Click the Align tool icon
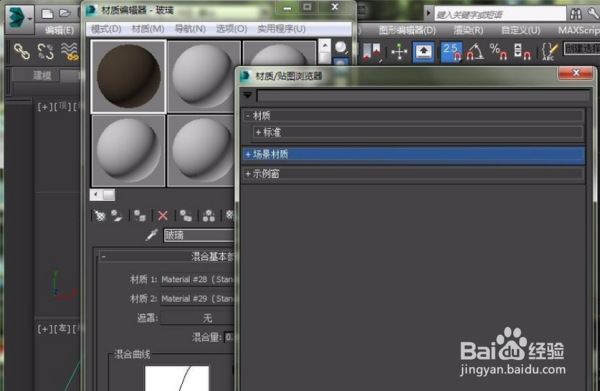This screenshot has height=391, width=600. coord(371,52)
